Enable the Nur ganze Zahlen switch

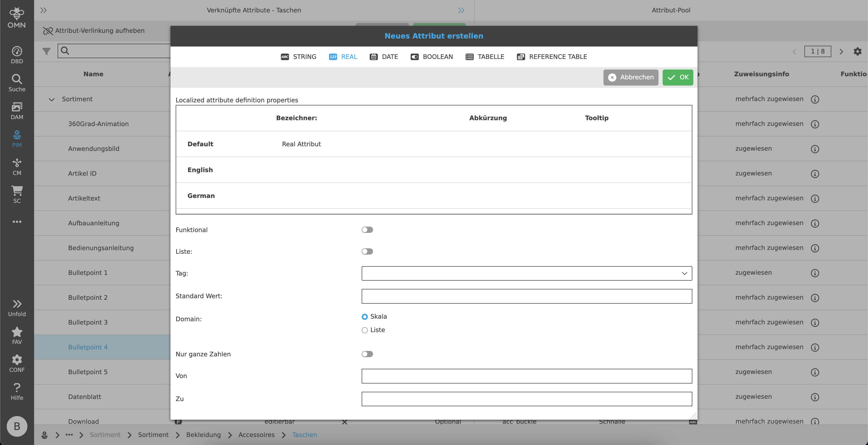(x=367, y=354)
